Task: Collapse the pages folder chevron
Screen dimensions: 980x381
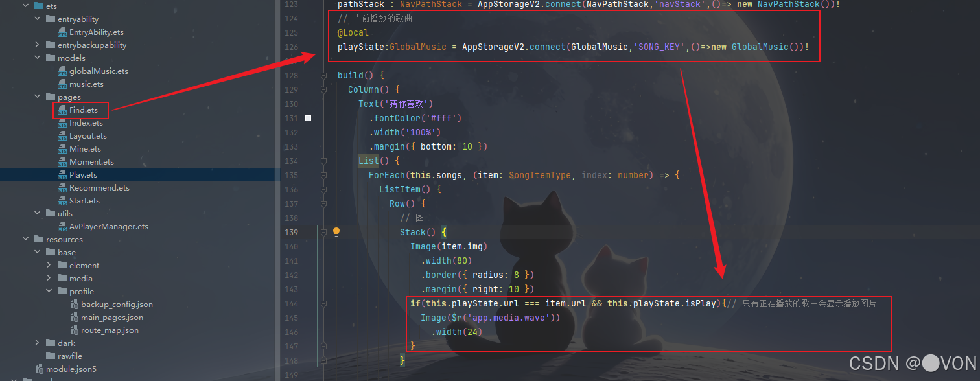Action: pos(38,97)
